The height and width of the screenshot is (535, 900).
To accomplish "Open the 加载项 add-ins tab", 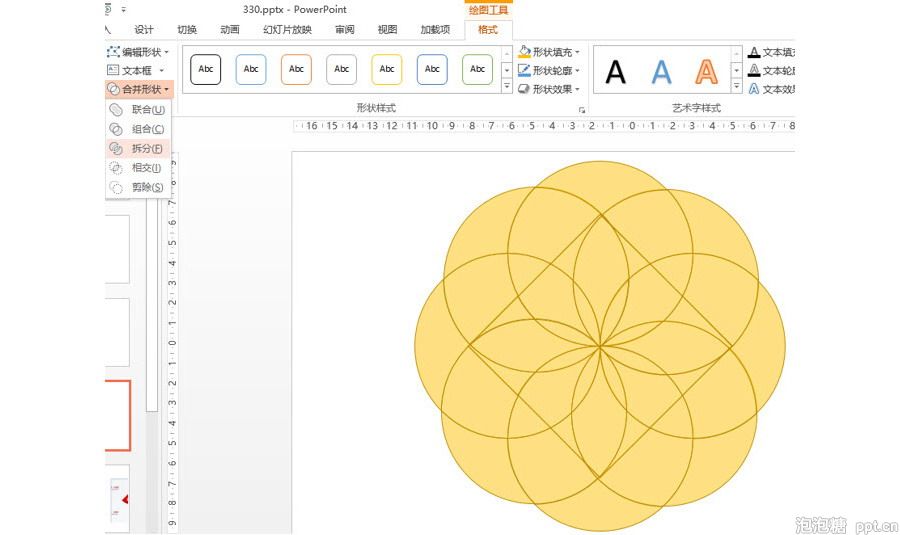I will (x=435, y=29).
